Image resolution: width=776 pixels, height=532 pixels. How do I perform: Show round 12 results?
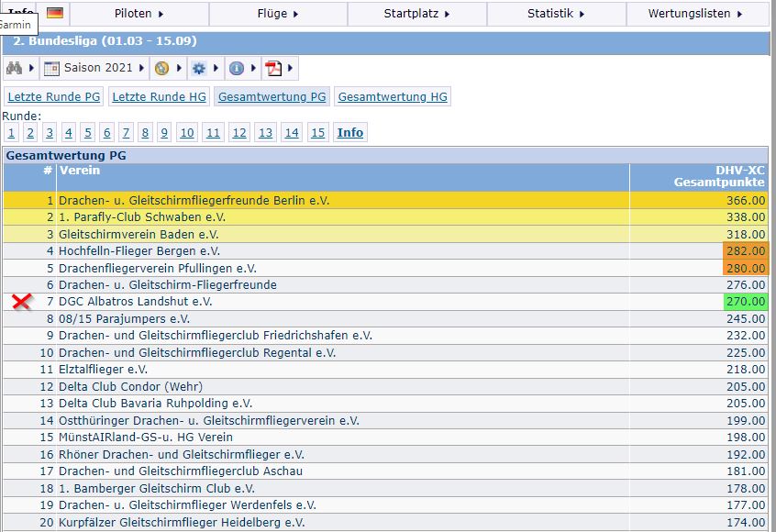(239, 133)
